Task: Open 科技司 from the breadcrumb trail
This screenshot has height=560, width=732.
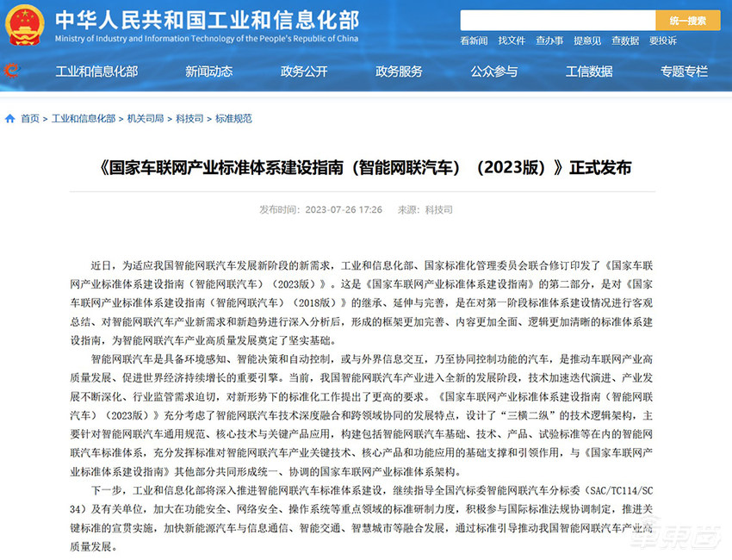Action: click(190, 118)
